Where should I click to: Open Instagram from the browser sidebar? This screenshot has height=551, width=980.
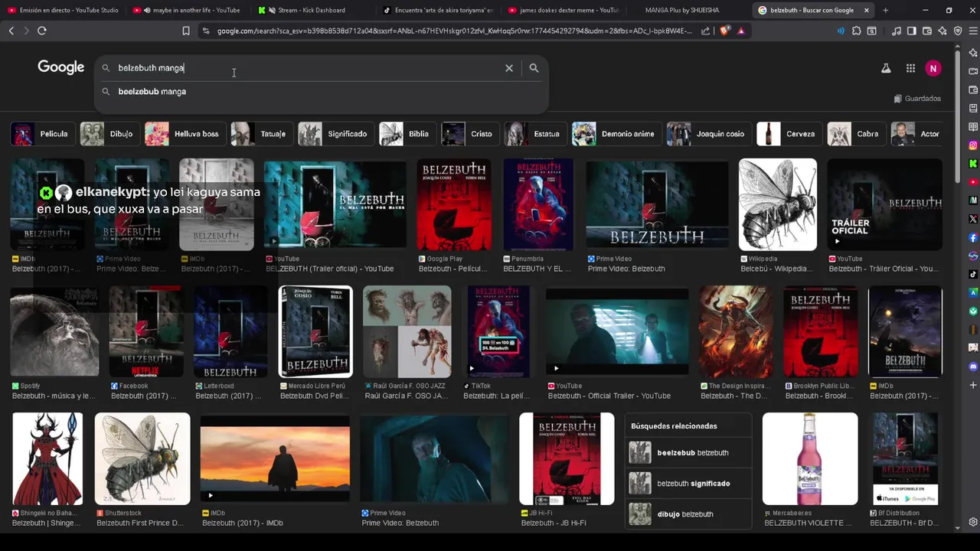click(x=973, y=145)
